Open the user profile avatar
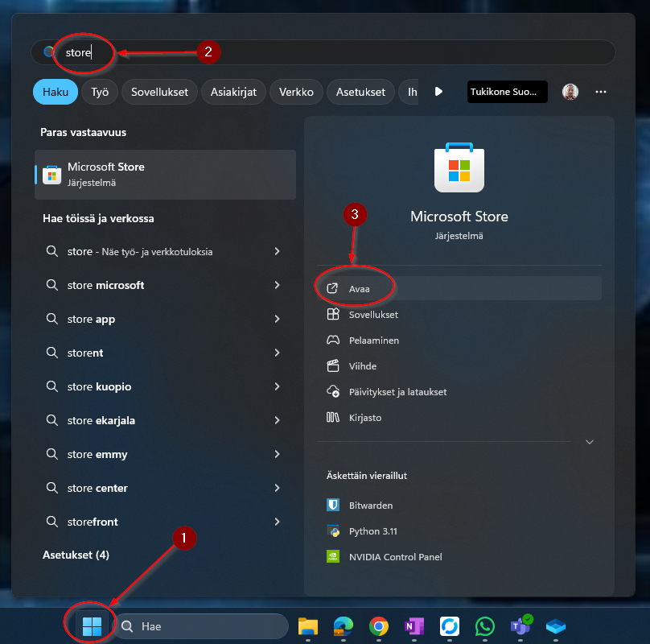 [570, 92]
